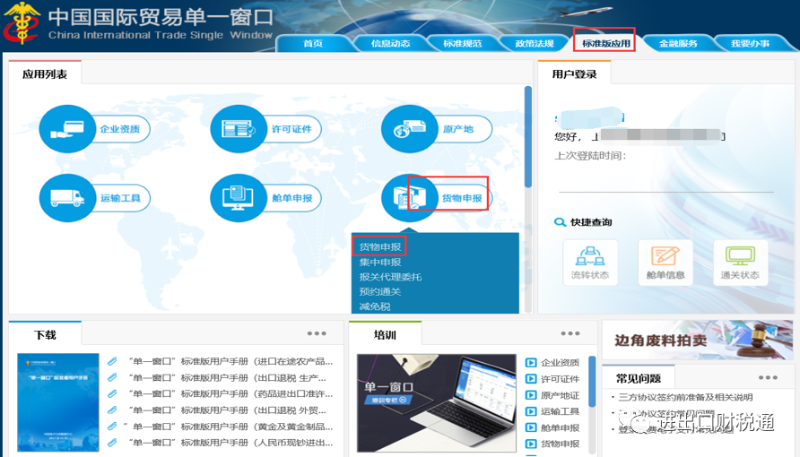Open the 标准规范 tab

pyautogui.click(x=462, y=43)
